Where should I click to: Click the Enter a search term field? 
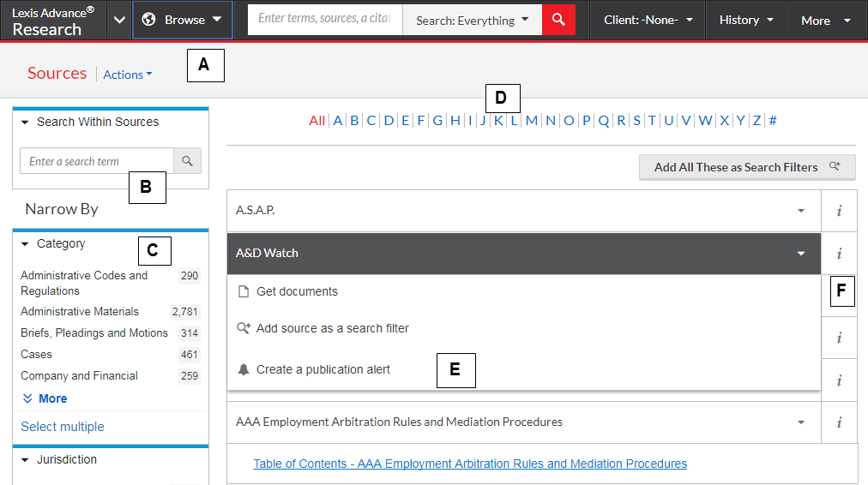point(97,161)
